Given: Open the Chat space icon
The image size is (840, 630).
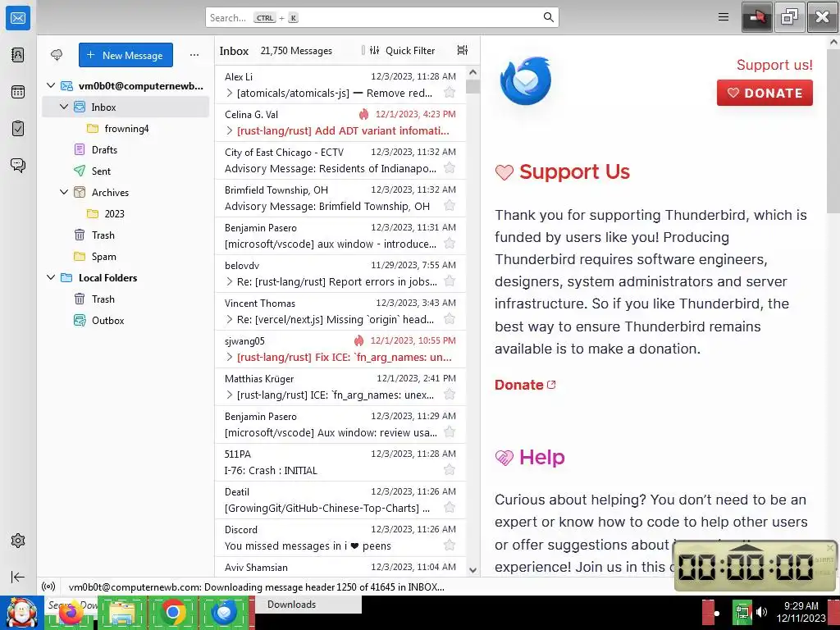Looking at the screenshot, I should coord(18,165).
